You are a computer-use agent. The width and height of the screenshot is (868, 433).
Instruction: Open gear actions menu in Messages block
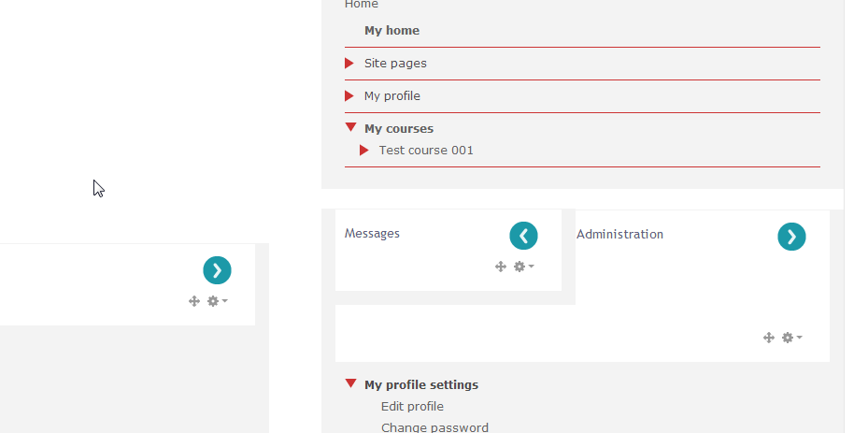tap(523, 267)
